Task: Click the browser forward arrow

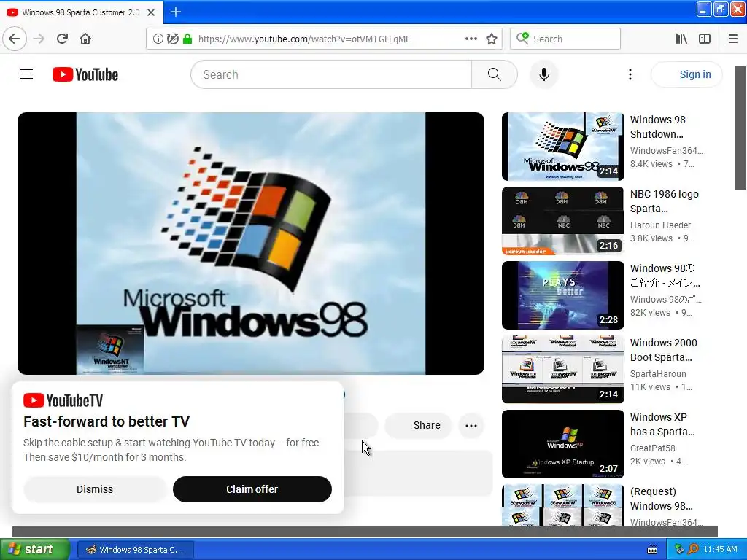Action: [39, 39]
